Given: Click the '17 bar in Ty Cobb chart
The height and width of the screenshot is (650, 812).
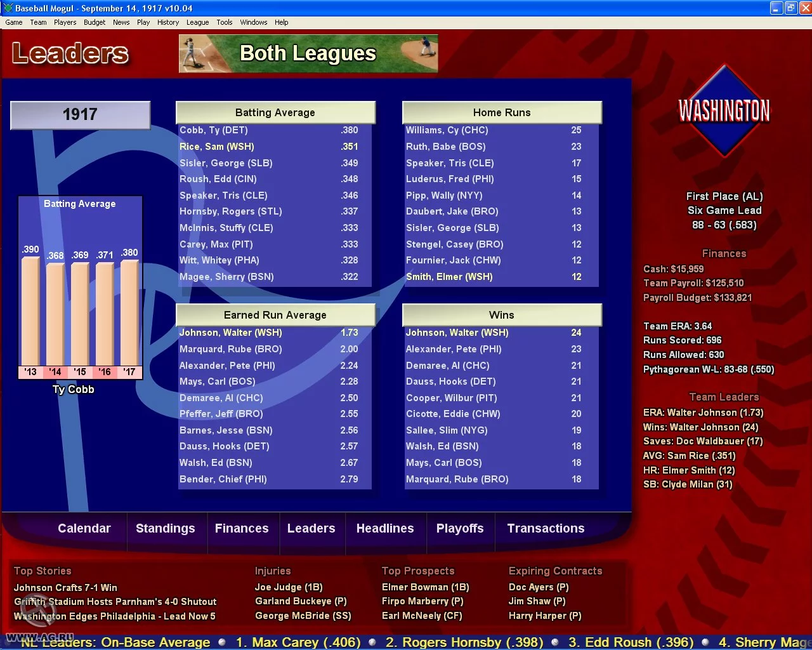Looking at the screenshot, I should click(129, 314).
